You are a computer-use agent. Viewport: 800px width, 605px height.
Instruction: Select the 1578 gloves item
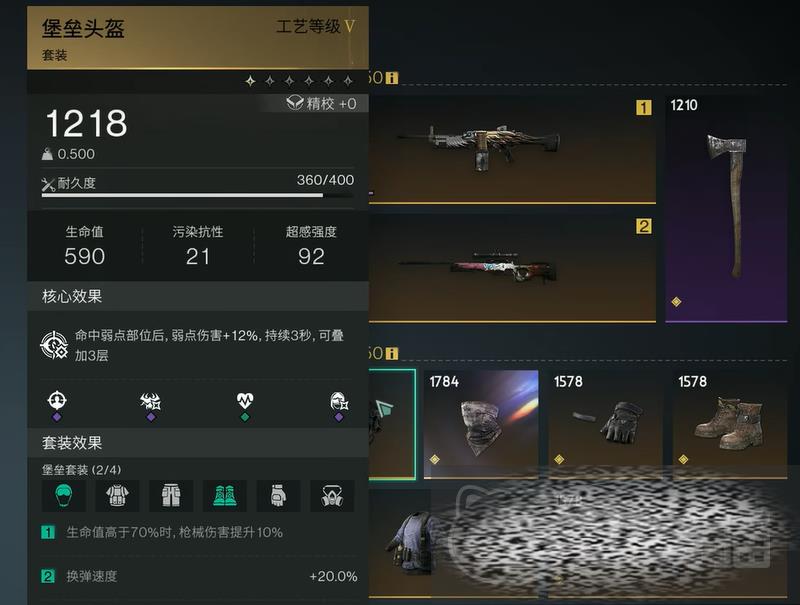[605, 424]
